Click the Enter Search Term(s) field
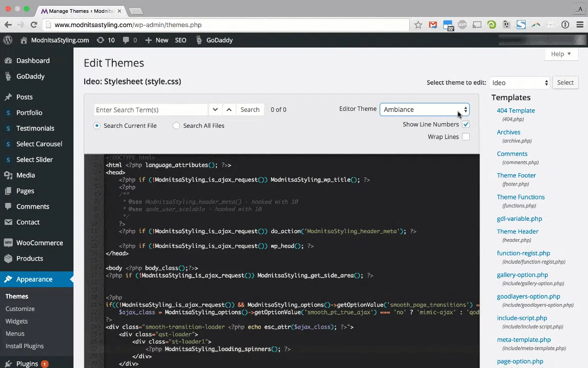The width and height of the screenshot is (588, 368). (151, 110)
